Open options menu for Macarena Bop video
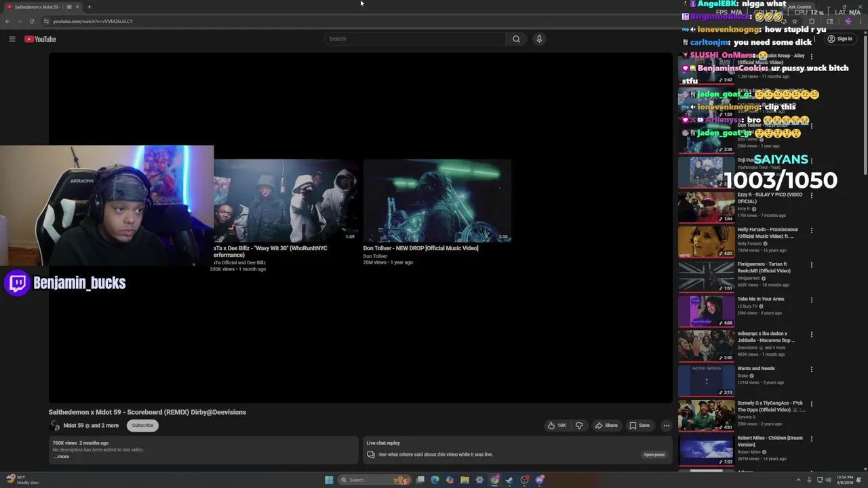The width and height of the screenshot is (868, 488). [x=811, y=334]
